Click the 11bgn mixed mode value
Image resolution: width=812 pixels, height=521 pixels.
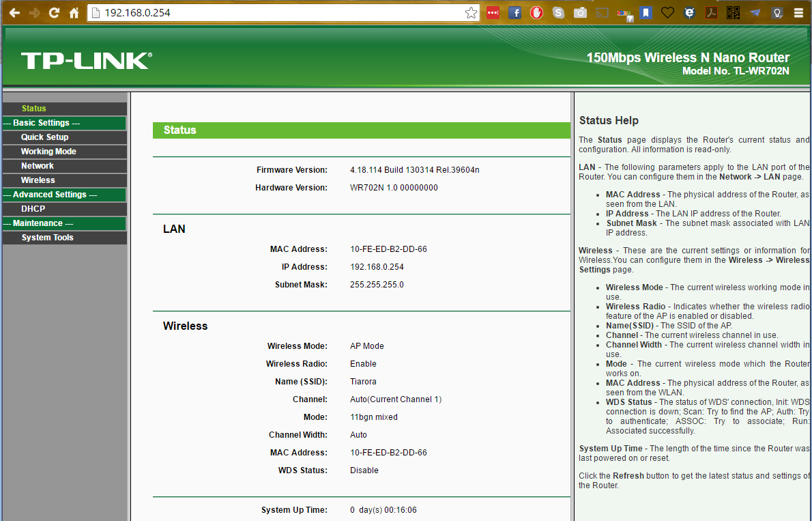pos(374,417)
